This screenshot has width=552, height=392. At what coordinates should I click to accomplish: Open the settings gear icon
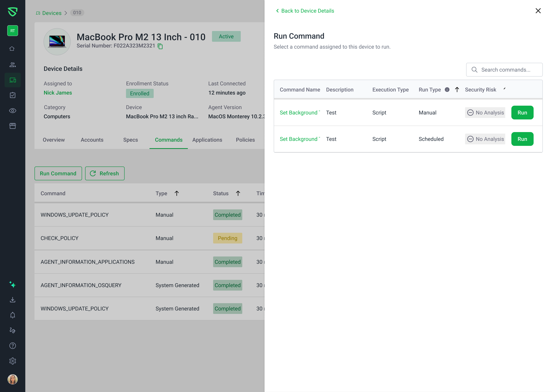[x=13, y=361]
